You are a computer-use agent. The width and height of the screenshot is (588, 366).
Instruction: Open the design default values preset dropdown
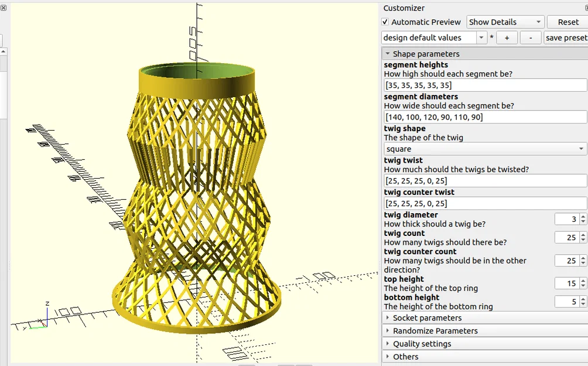481,37
